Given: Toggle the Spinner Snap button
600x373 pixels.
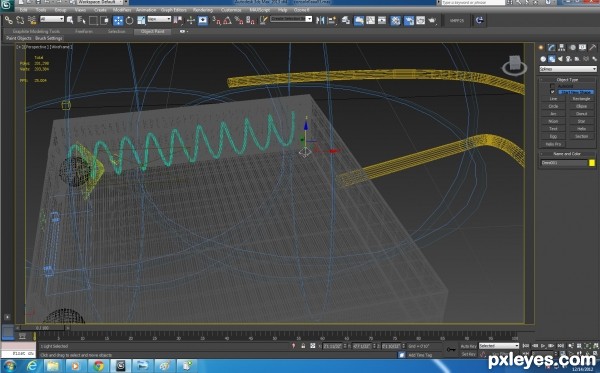Looking at the screenshot, I should (251, 20).
